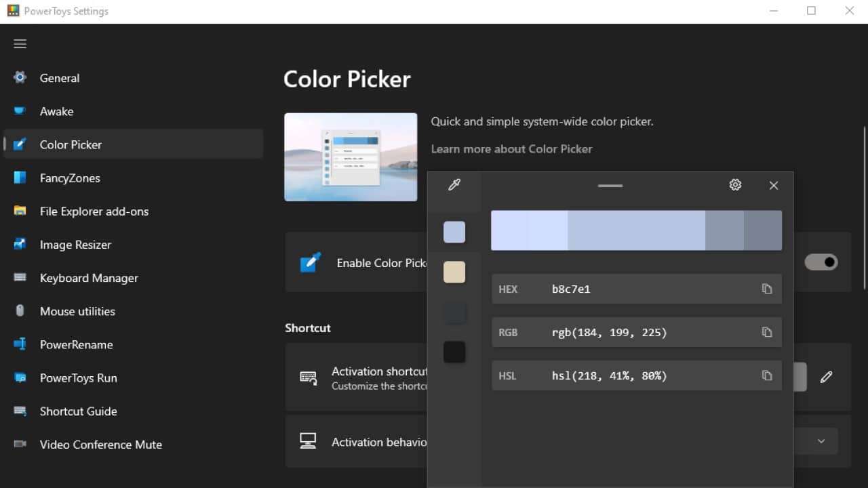Image resolution: width=868 pixels, height=488 pixels.
Task: Open Mouse utilities page
Action: pyautogui.click(x=134, y=310)
